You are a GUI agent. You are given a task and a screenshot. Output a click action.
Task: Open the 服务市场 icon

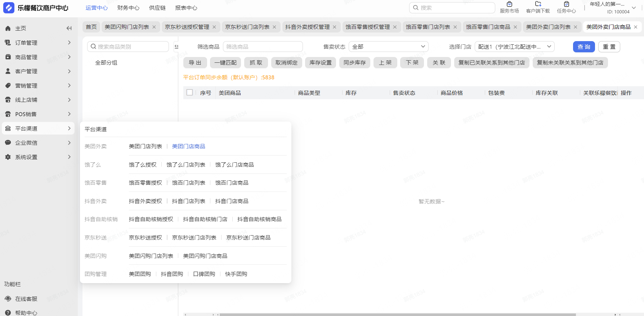pyautogui.click(x=509, y=4)
